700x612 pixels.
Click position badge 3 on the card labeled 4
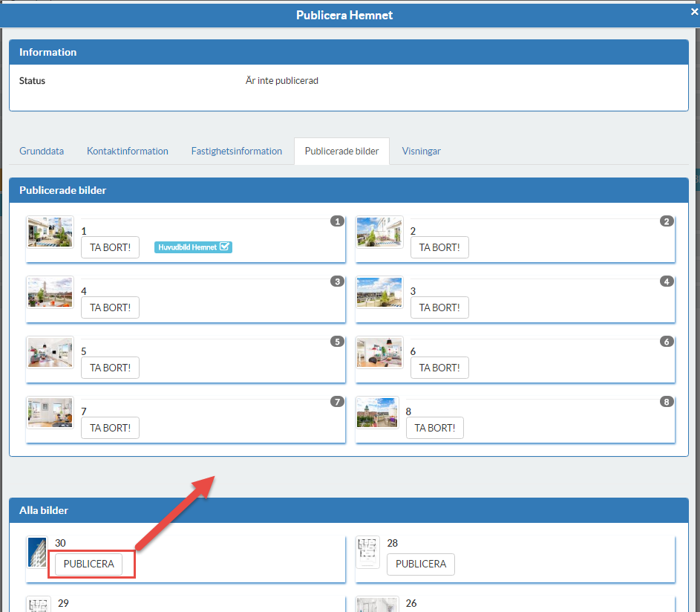[x=337, y=281]
